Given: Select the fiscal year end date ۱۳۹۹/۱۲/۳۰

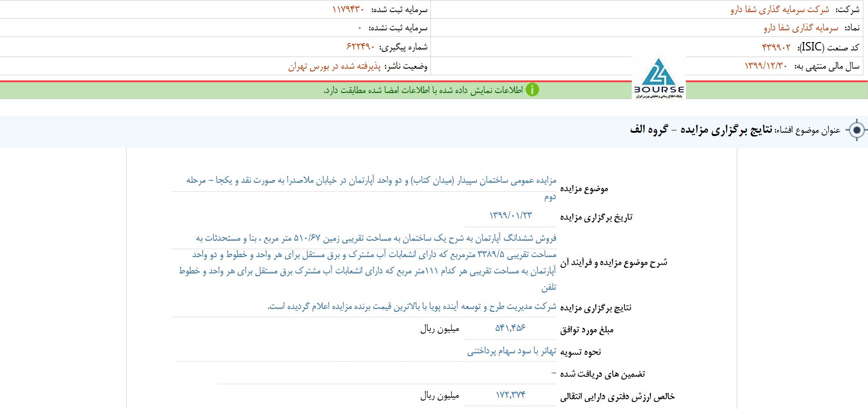Looking at the screenshot, I should [x=766, y=66].
